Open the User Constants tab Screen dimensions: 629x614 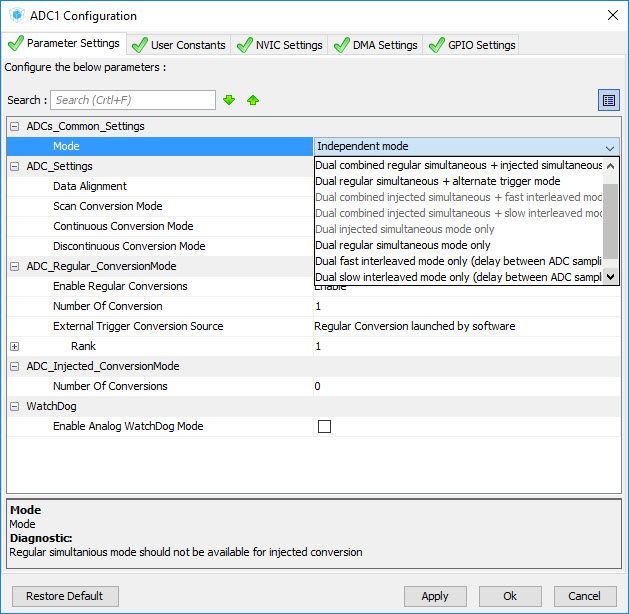179,45
